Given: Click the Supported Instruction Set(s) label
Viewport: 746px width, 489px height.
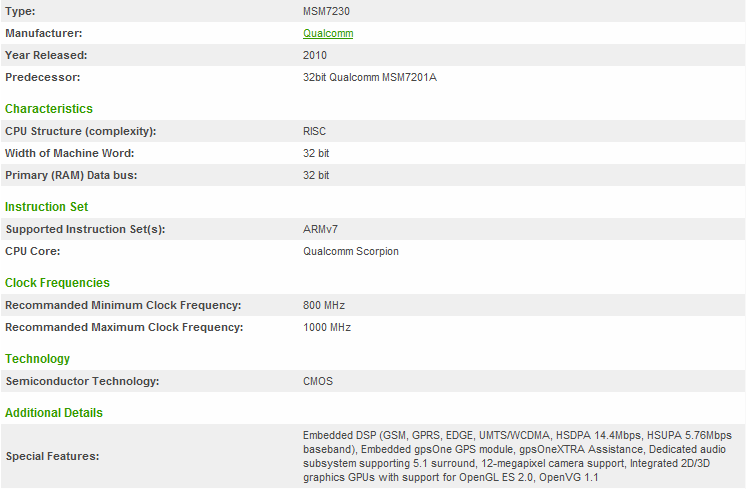Looking at the screenshot, I should coord(85,229).
